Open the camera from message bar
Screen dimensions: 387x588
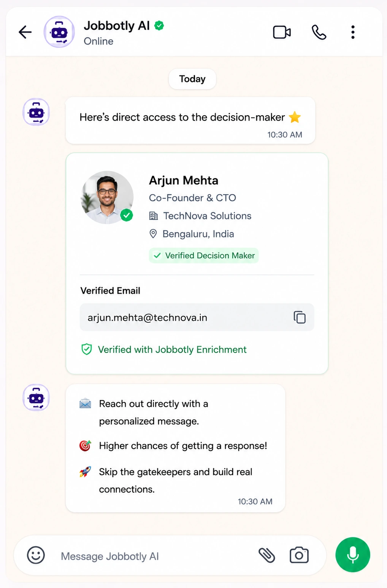click(x=299, y=555)
